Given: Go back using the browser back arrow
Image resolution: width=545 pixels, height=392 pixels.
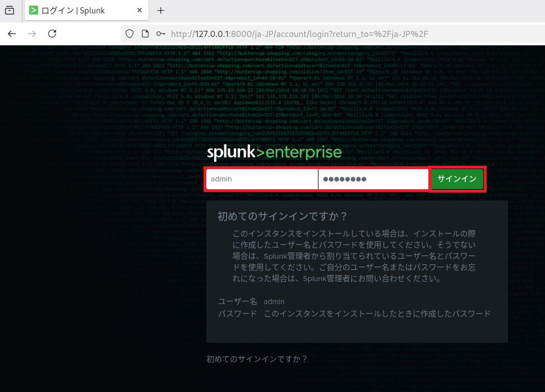Looking at the screenshot, I should pyautogui.click(x=12, y=34).
